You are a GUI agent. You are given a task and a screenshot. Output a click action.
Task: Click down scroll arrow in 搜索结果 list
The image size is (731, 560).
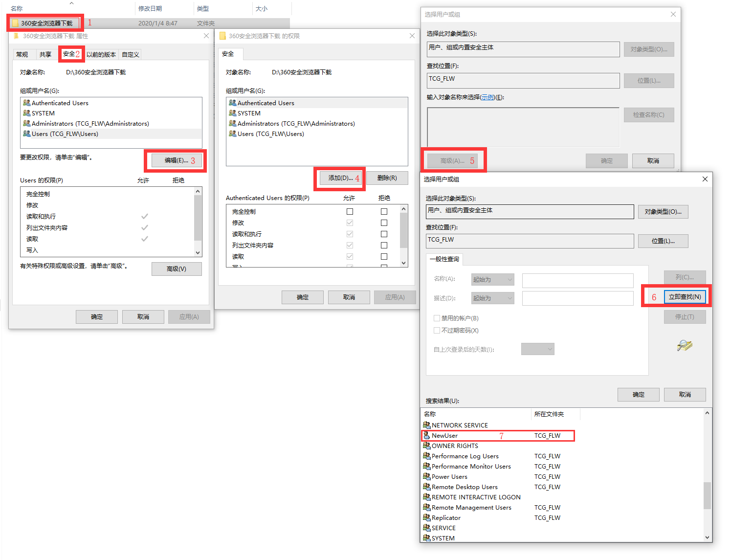click(707, 538)
